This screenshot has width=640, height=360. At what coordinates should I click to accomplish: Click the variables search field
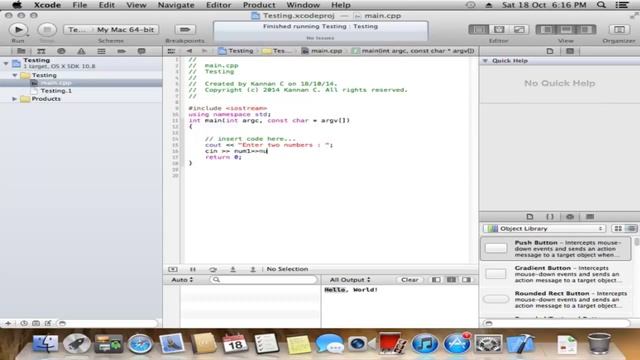coord(264,280)
